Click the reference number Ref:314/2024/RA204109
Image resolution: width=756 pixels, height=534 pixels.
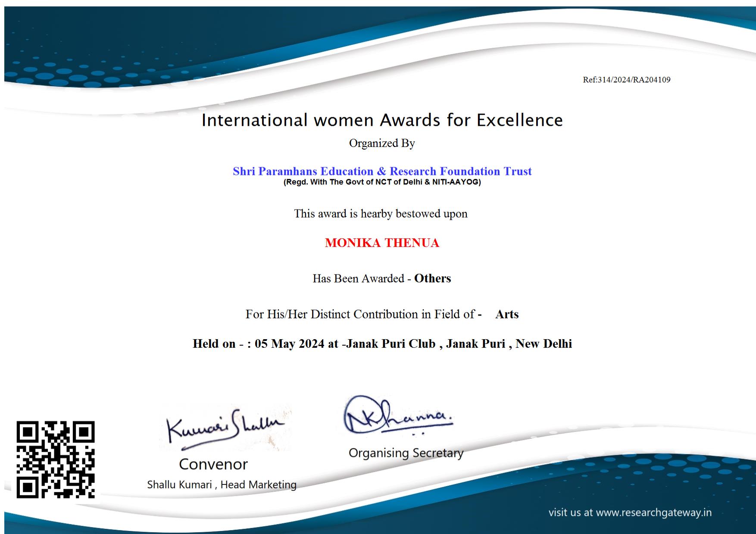point(626,80)
